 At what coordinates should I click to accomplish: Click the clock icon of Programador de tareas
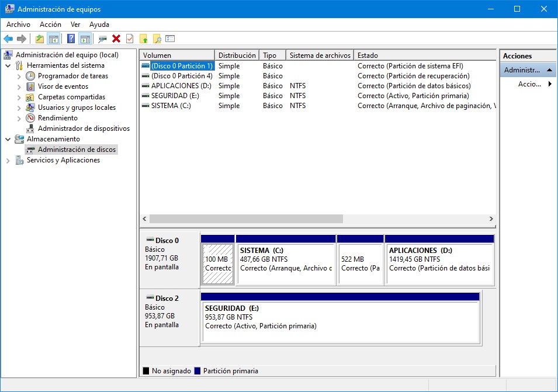[x=30, y=76]
